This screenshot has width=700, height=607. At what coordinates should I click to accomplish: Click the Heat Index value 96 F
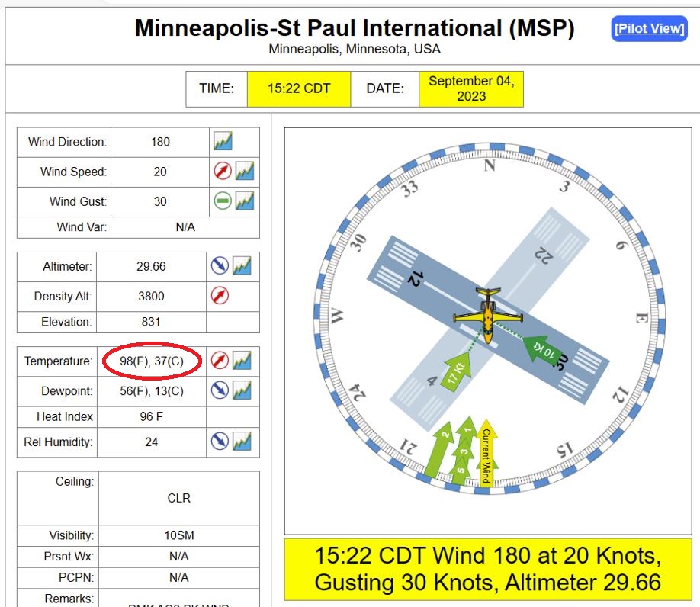tap(151, 416)
